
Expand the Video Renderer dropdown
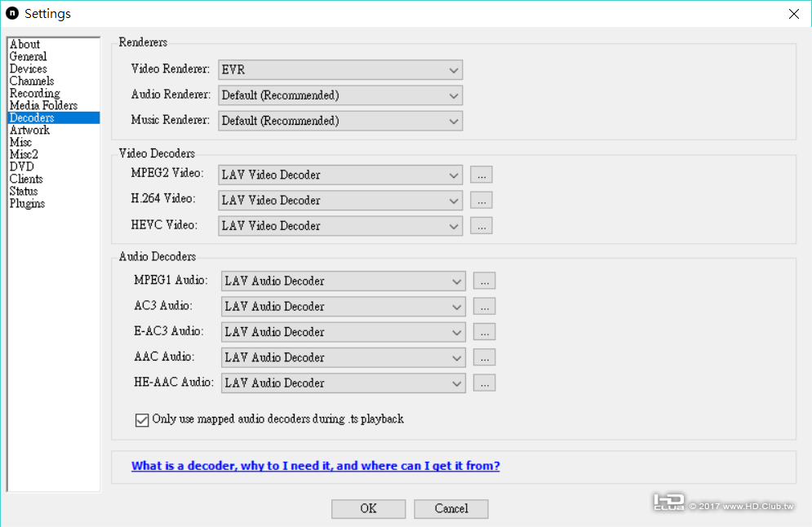(x=340, y=70)
